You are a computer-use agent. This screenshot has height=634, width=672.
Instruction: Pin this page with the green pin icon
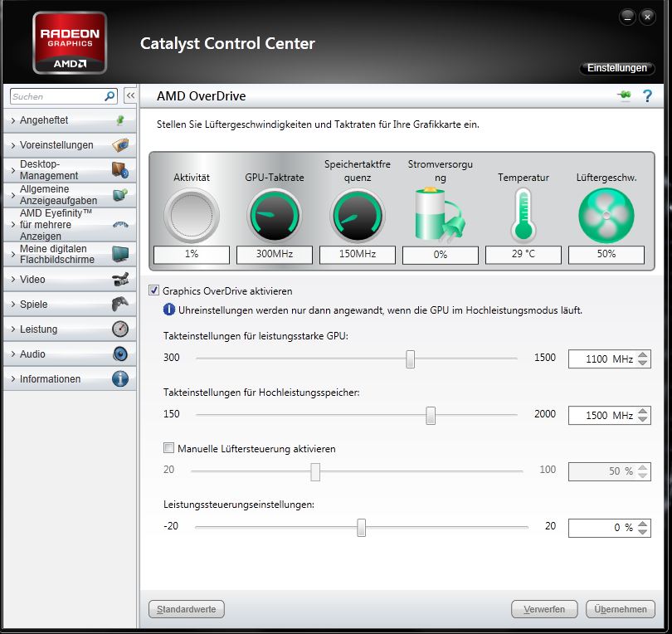[624, 95]
